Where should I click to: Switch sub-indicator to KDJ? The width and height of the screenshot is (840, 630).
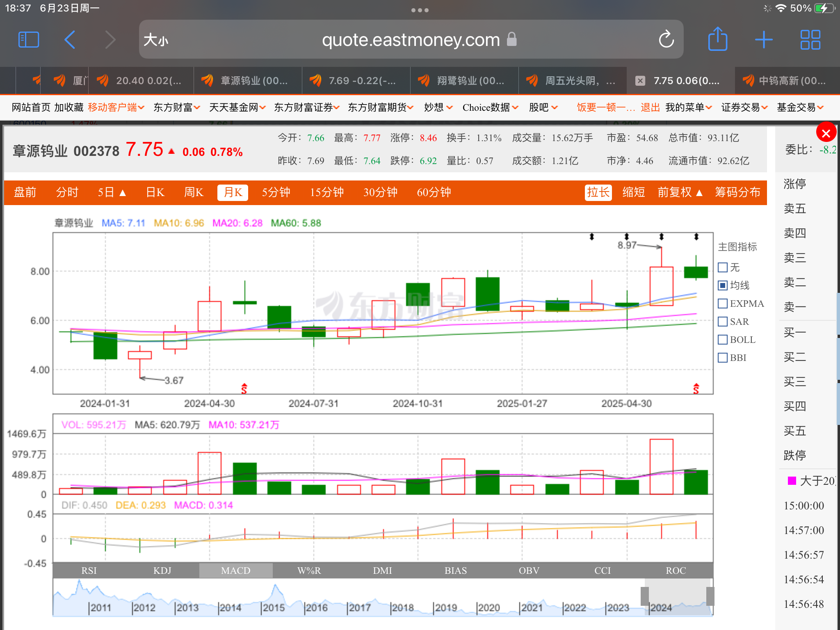click(162, 571)
